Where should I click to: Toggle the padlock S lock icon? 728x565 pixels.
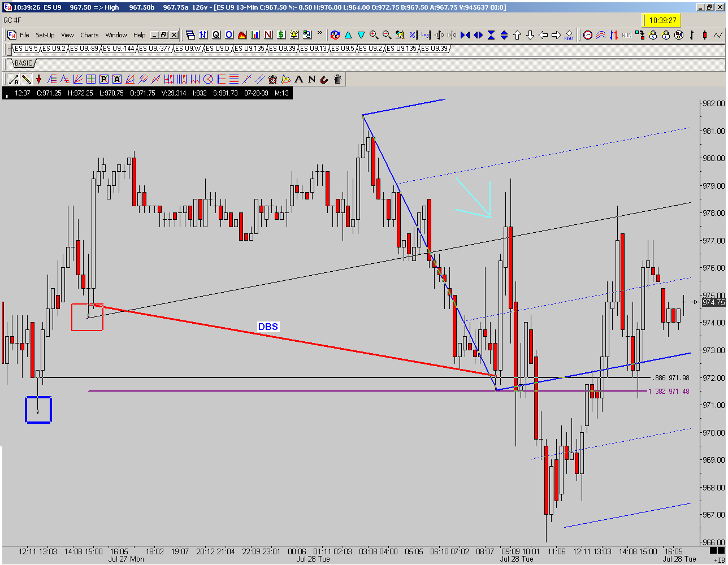653,34
